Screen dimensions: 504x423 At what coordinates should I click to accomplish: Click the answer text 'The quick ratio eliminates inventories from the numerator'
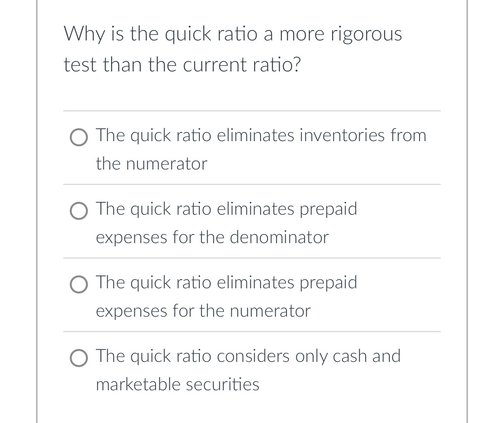261,135
